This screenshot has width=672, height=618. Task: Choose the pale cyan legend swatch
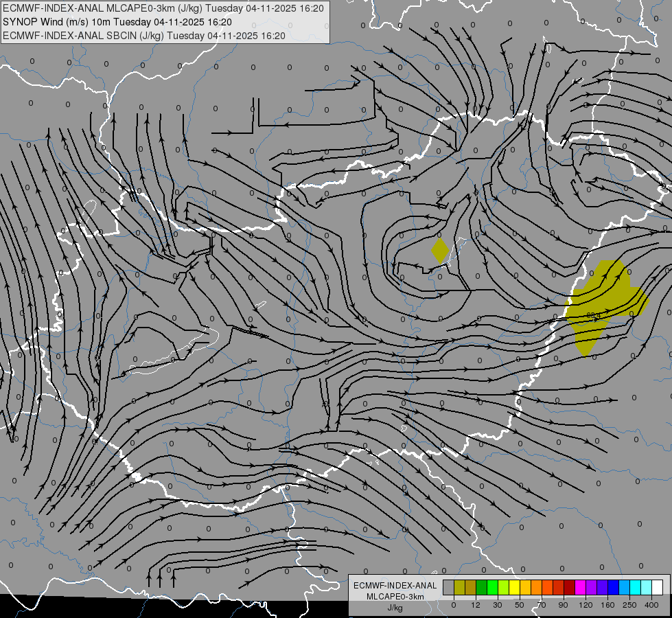(x=647, y=587)
